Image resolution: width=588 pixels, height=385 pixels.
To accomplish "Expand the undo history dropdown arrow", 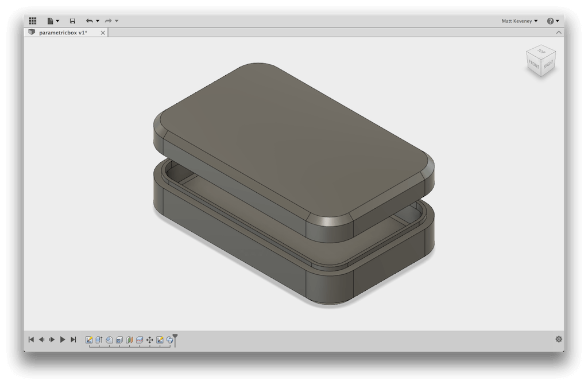I will [x=98, y=21].
